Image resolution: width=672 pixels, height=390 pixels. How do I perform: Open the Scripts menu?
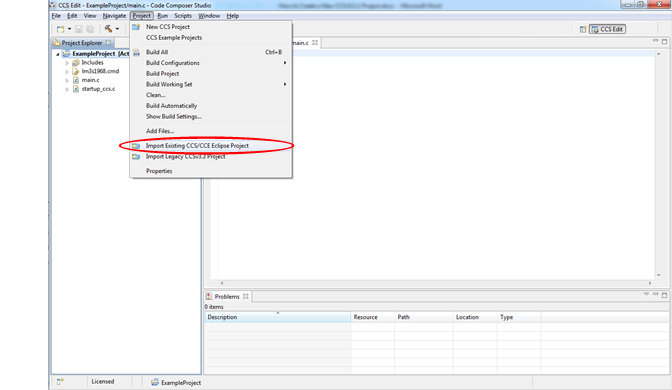pyautogui.click(x=183, y=16)
